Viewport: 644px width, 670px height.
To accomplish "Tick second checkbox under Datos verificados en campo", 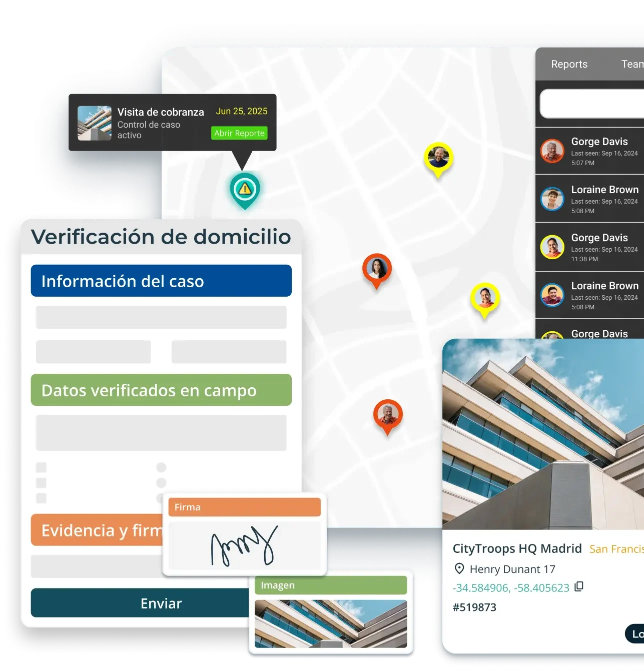I will tap(42, 483).
